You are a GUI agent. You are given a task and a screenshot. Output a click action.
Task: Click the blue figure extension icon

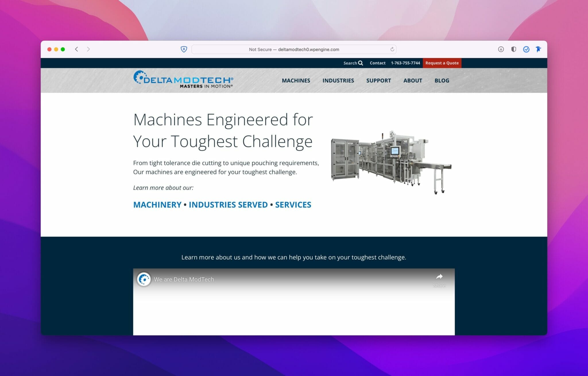click(538, 49)
